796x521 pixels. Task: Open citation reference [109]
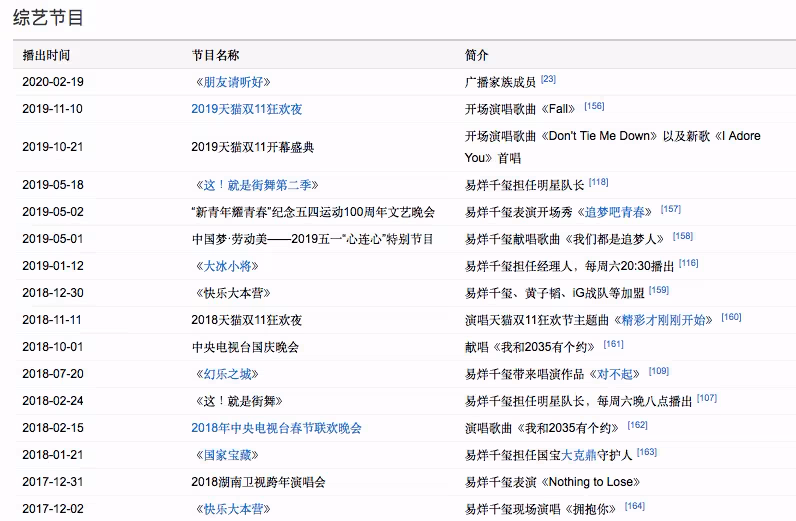point(658,371)
